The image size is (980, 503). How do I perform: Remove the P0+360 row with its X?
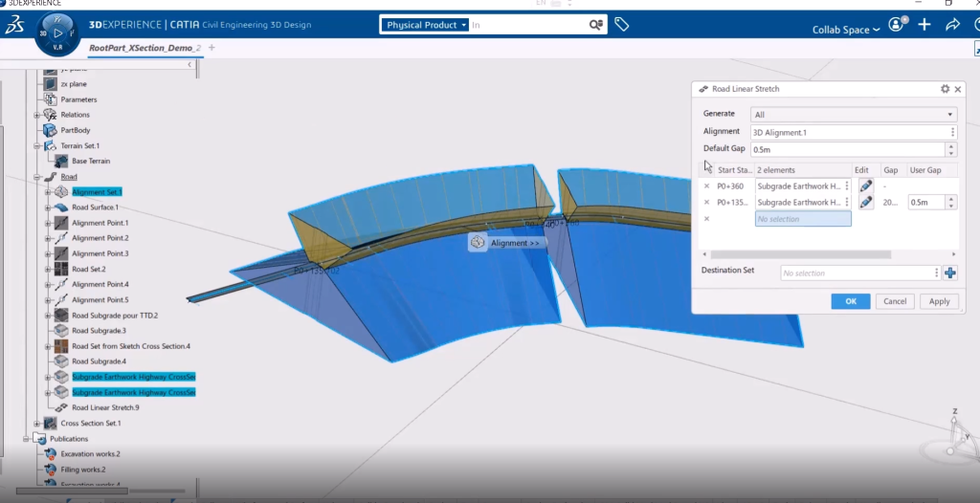[707, 186]
